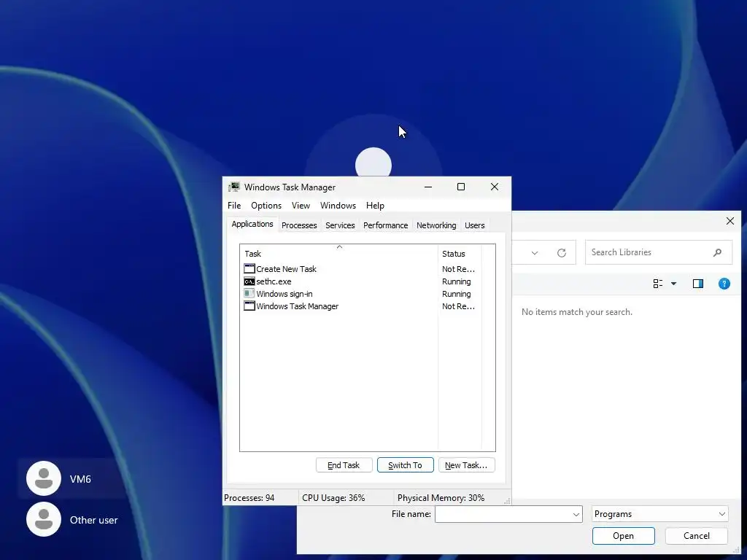Screen dimensions: 747x560
Task: Close the Windows Task Manager window
Action: [495, 187]
